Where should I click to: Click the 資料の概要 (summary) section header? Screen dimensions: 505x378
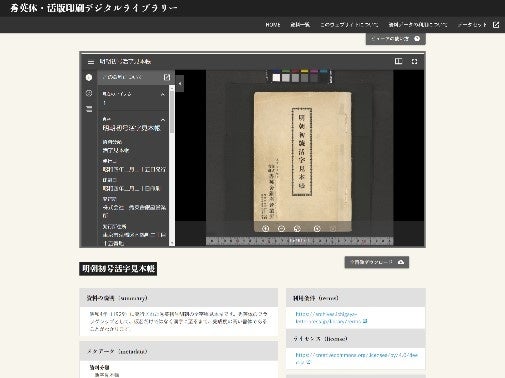[x=178, y=298]
